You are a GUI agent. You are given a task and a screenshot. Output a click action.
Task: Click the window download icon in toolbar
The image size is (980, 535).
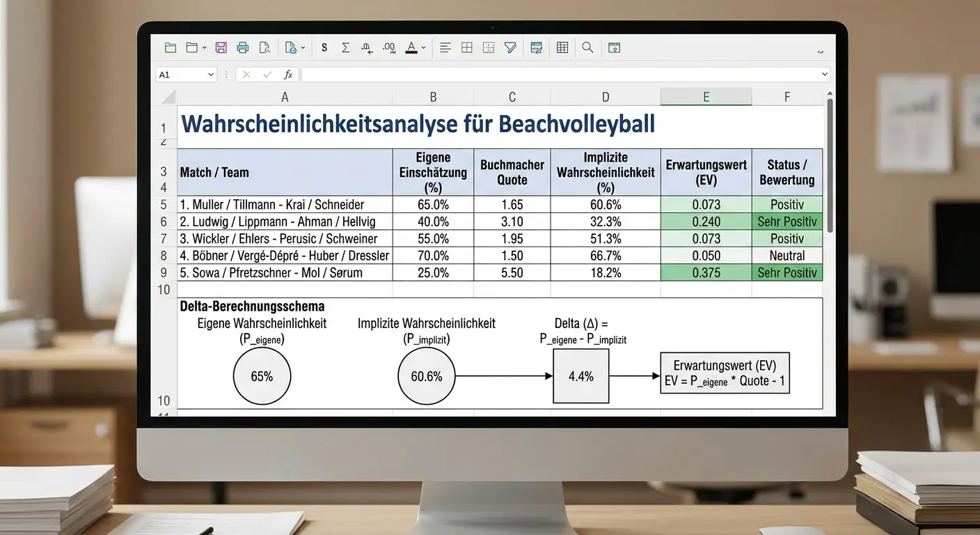point(614,48)
